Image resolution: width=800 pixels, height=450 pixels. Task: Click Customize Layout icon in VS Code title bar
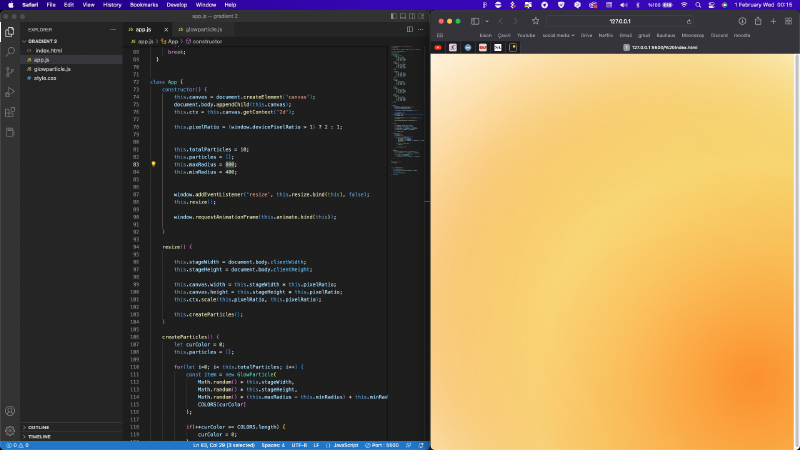point(421,16)
